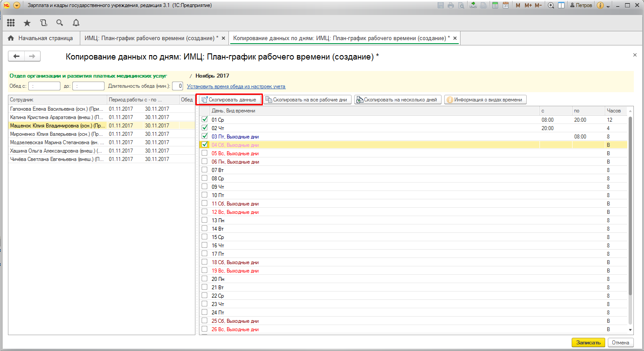Screen dimensions: 644x351
Task: Switch to Начальная страница tab
Action: (x=41, y=38)
